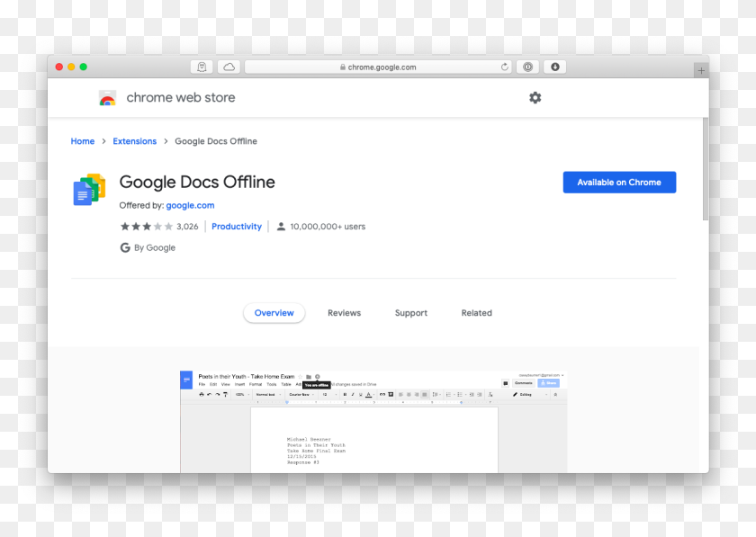The image size is (756, 537).
Task: Click the Available on Chrome button
Action: pyautogui.click(x=619, y=183)
